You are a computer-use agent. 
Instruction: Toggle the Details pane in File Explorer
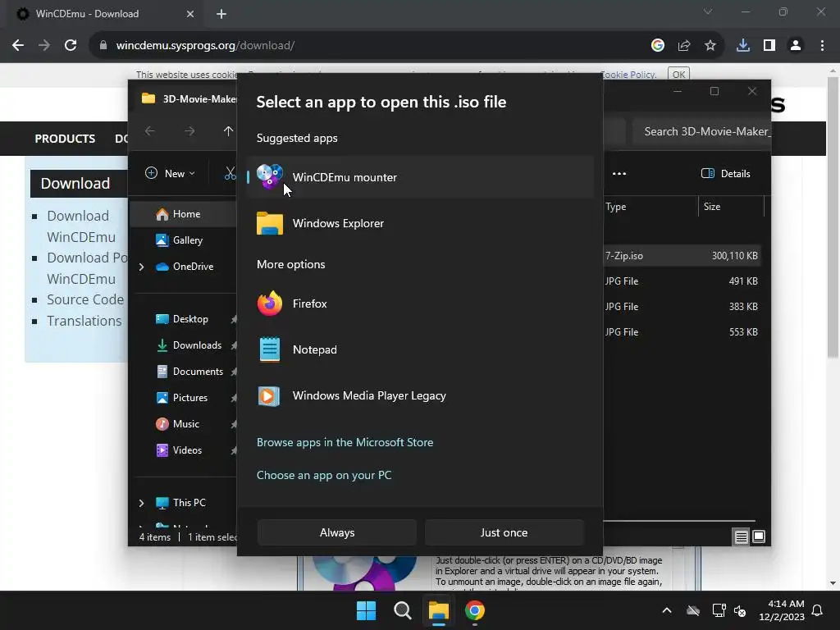coord(726,174)
